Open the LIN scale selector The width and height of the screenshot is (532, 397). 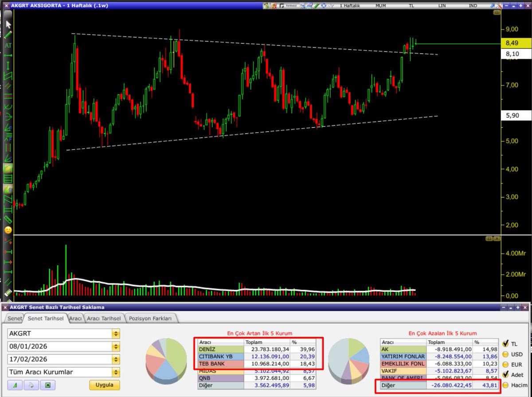pyautogui.click(x=442, y=6)
